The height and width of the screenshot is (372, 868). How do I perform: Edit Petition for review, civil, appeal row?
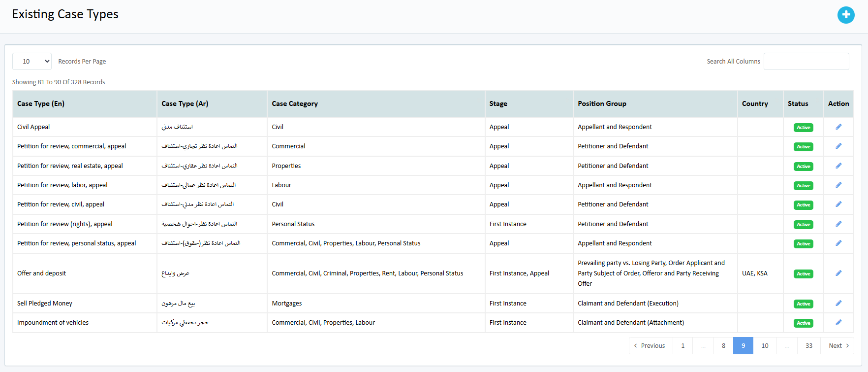point(838,204)
